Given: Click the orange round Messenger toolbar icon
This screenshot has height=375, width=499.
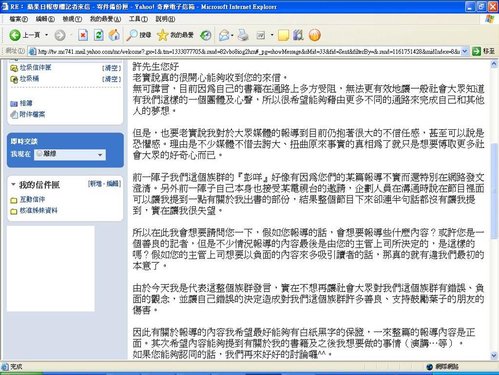Looking at the screenshot, I should [314, 35].
